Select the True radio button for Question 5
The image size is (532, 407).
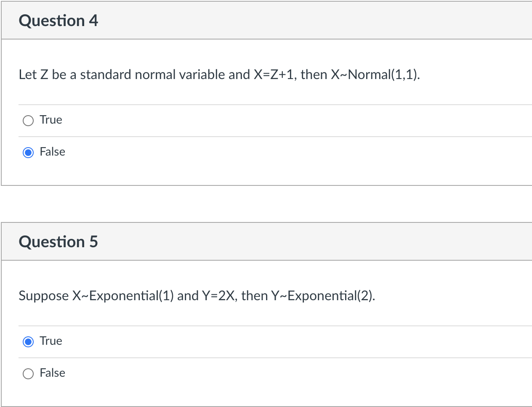tap(28, 341)
